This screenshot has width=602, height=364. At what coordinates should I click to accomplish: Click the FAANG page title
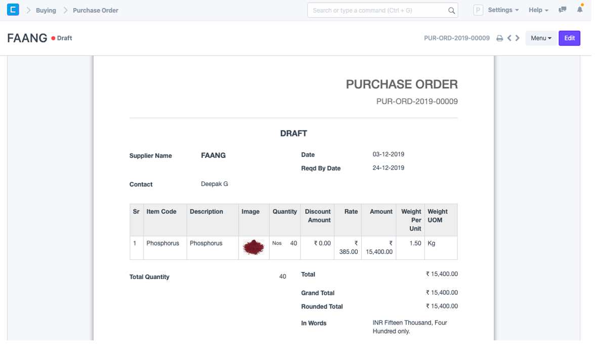tap(27, 38)
